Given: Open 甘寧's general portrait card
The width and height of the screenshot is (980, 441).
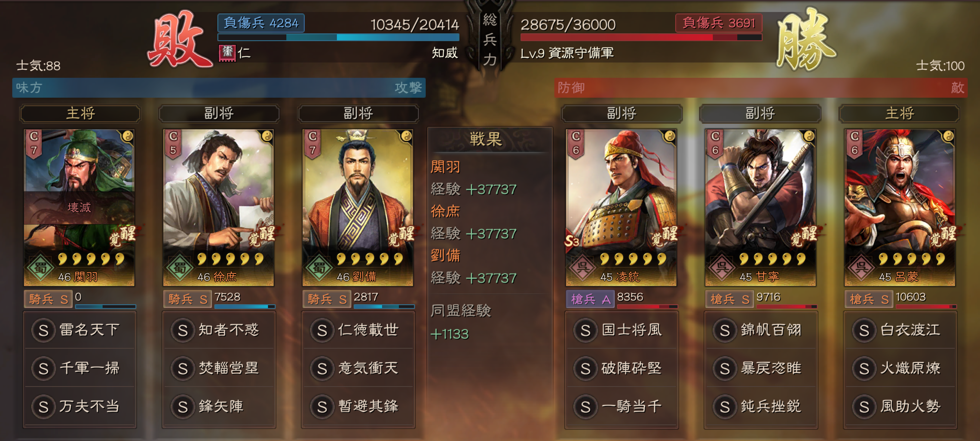Looking at the screenshot, I should coord(761,208).
